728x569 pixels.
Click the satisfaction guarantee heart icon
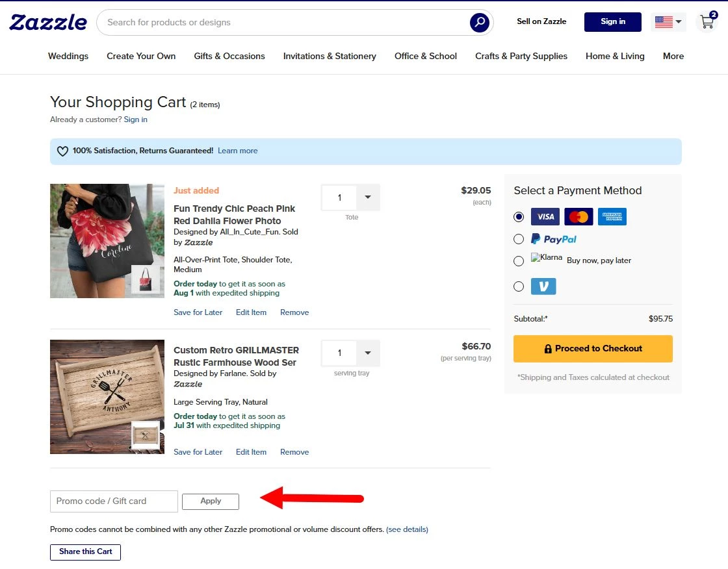tap(62, 151)
